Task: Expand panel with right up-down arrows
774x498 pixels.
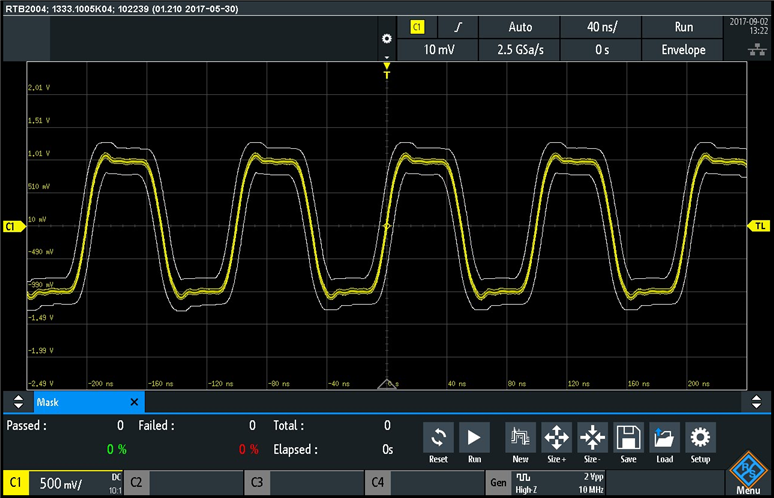Action: click(x=757, y=401)
